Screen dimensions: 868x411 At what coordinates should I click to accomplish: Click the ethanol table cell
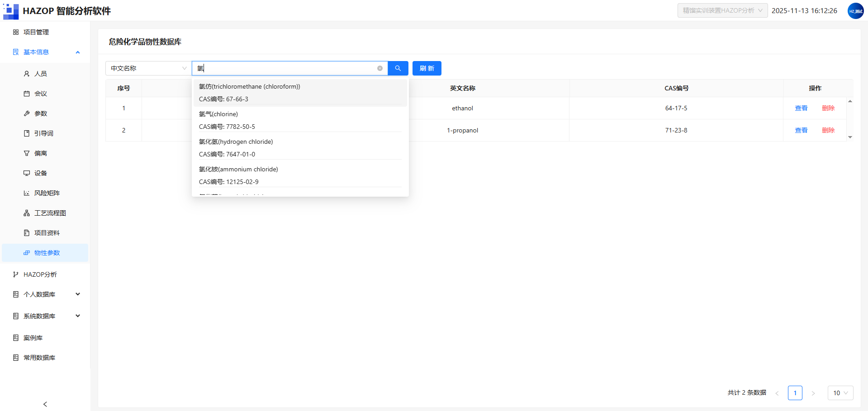(462, 108)
